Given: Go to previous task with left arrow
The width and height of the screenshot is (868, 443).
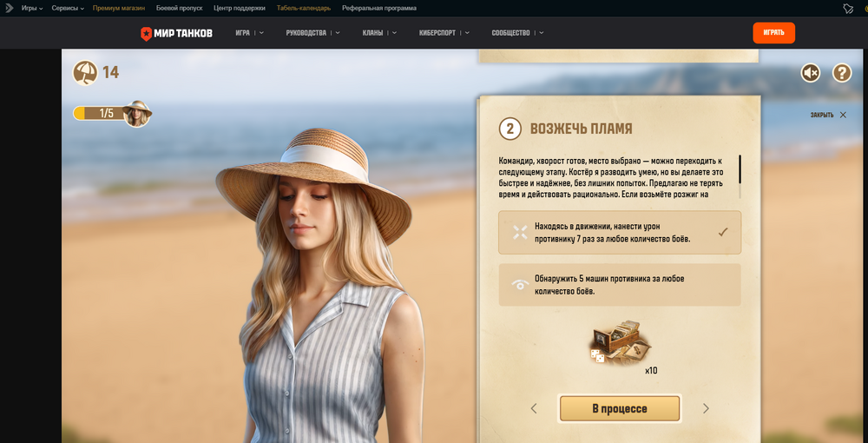Looking at the screenshot, I should tap(534, 408).
